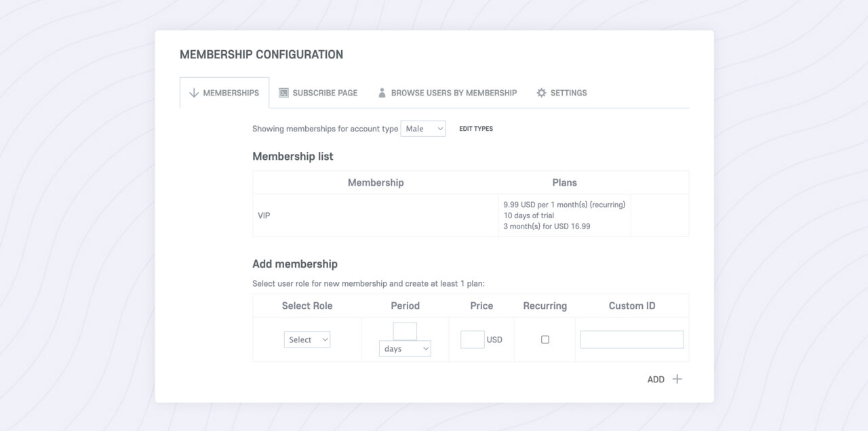Click the Subscribe Page tab's page icon
Image resolution: width=868 pixels, height=431 pixels.
pos(283,93)
